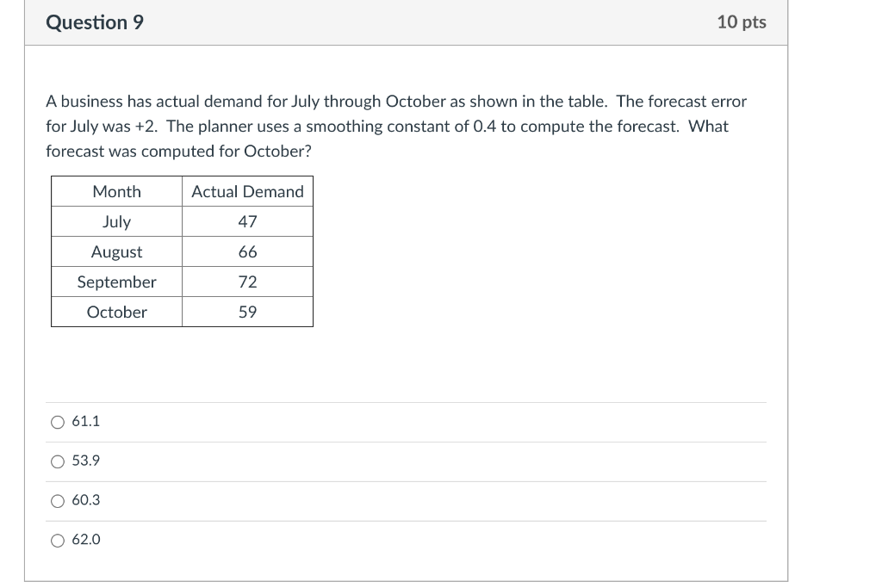882x588 pixels.
Task: Click the August table row
Action: pyautogui.click(x=116, y=251)
